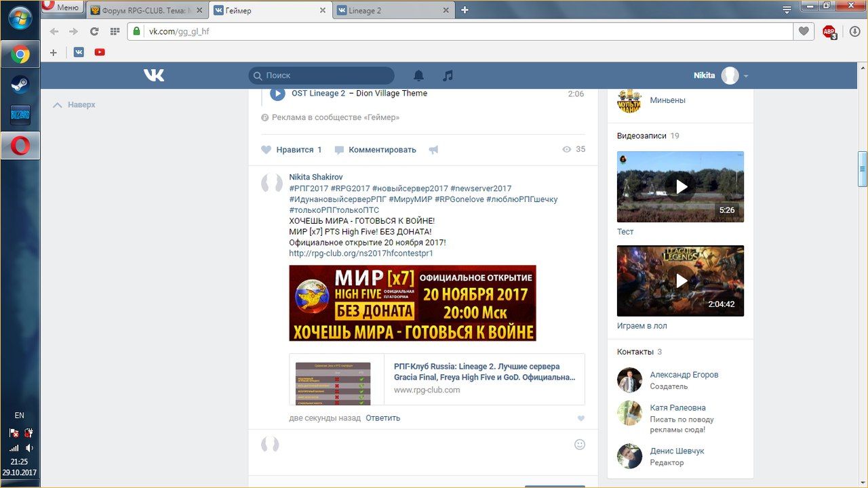Select the Геймер browser tab

coord(271,10)
